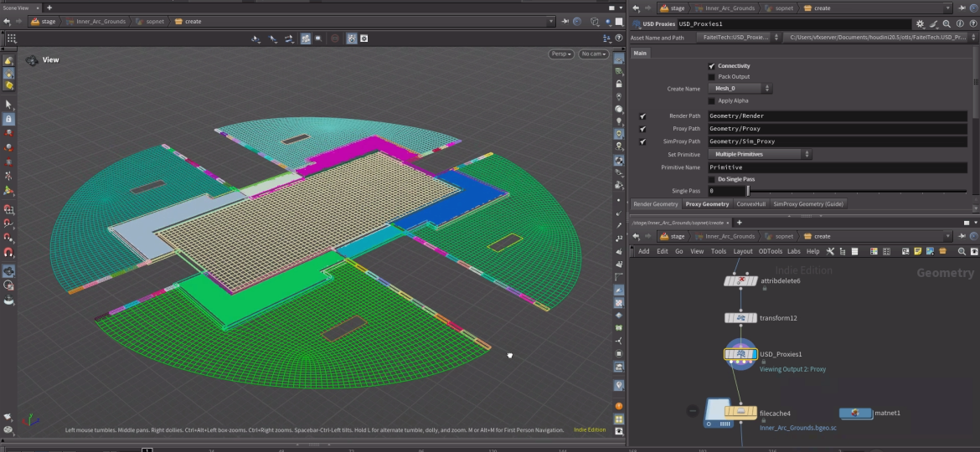
Task: Click the attribdelete6 node
Action: point(740,281)
